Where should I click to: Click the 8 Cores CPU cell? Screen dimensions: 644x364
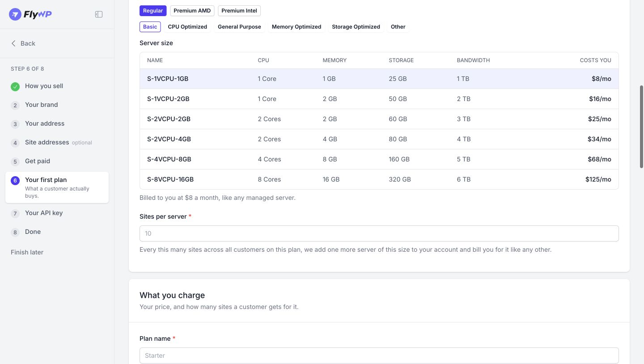[269, 179]
